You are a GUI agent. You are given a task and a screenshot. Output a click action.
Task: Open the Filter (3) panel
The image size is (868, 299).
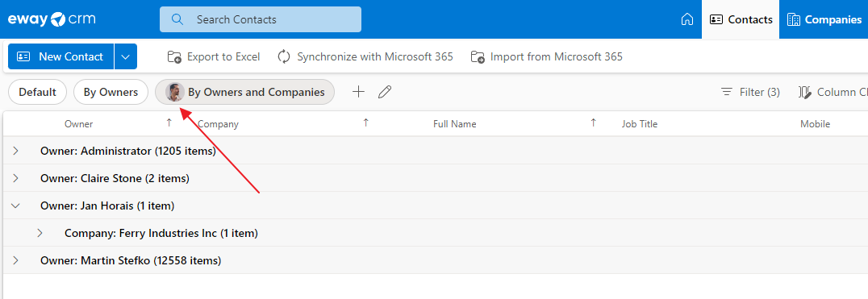coord(750,93)
